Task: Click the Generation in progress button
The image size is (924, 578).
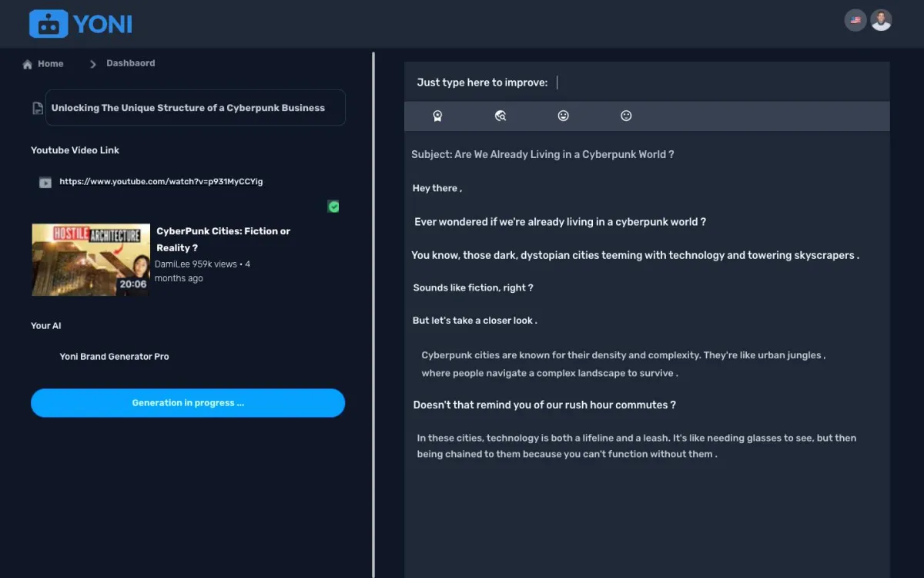Action: coord(188,403)
